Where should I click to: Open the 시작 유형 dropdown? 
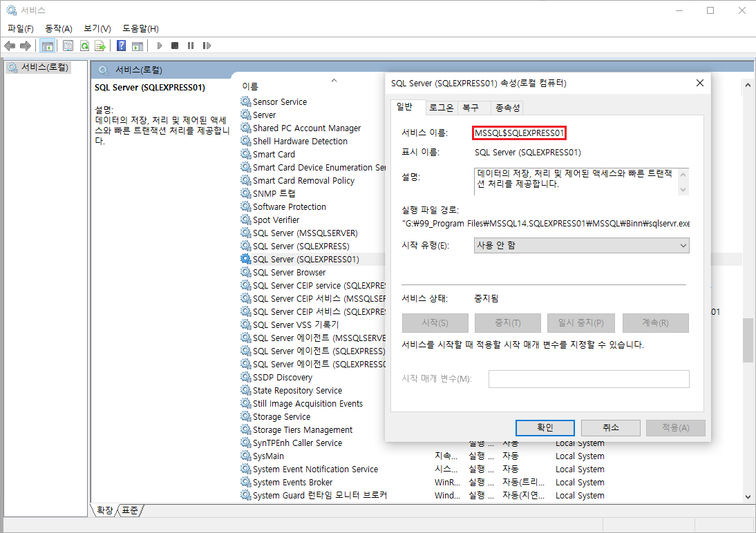pyautogui.click(x=582, y=245)
